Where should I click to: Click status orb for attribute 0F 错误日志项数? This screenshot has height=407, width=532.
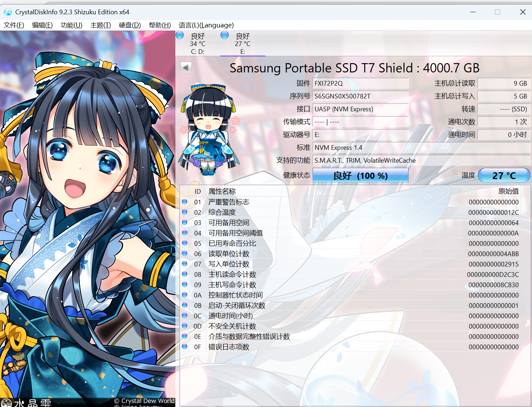[x=185, y=347]
